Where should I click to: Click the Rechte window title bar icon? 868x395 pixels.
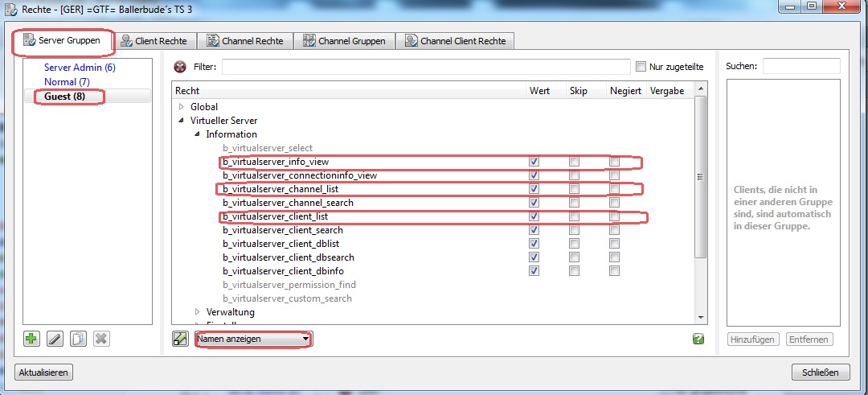[10, 10]
